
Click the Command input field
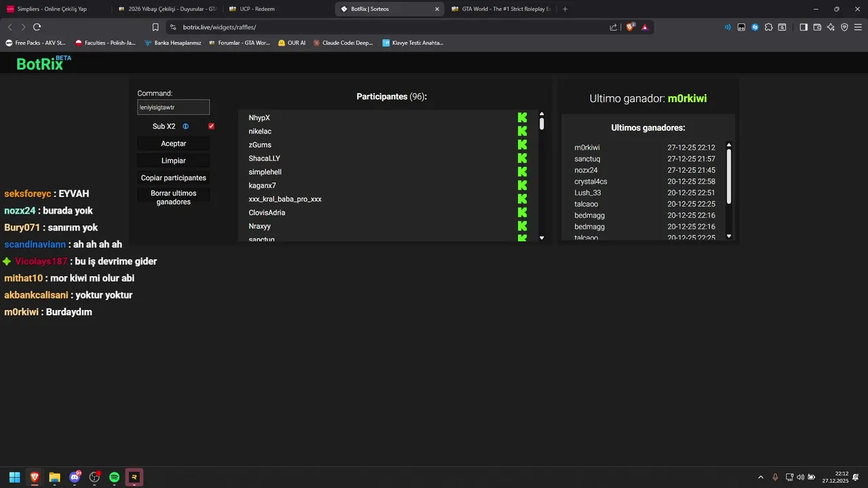174,107
